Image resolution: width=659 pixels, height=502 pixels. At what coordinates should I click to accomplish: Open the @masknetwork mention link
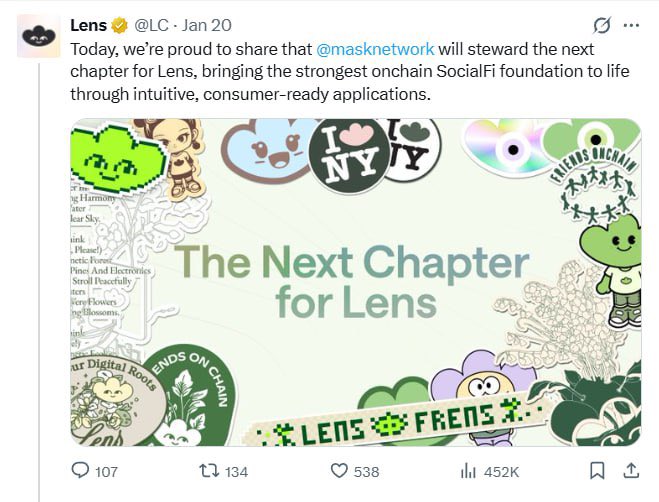[375, 49]
